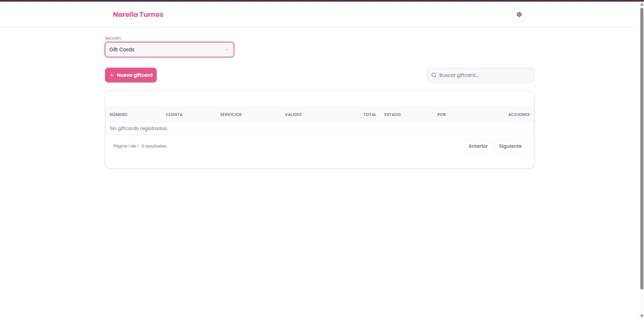Click the CLIENTA column header
The height and width of the screenshot is (318, 644).
tap(174, 115)
